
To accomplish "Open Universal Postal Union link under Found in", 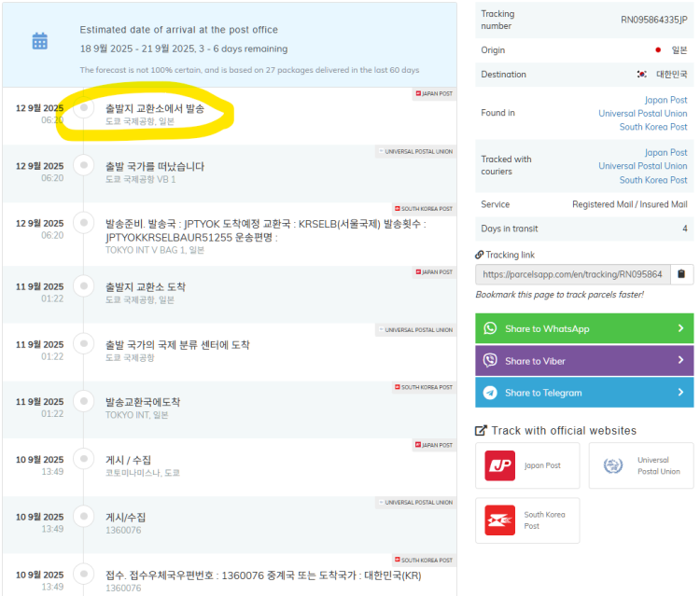I will 643,113.
